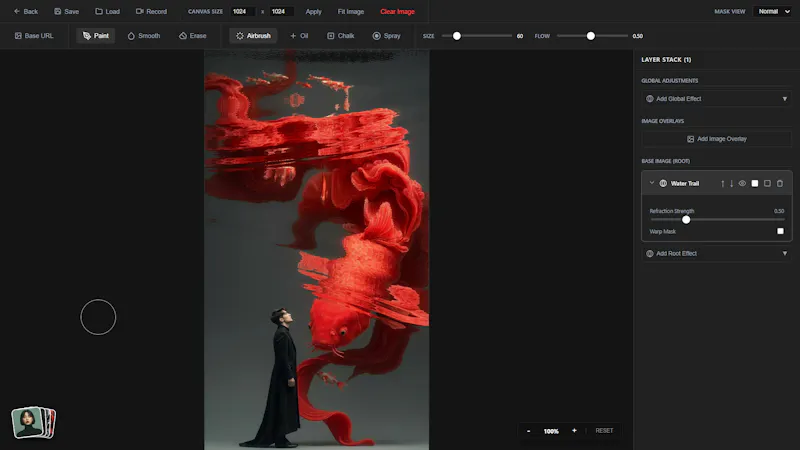
Task: Click the zoom out minus icon
Action: (x=529, y=431)
